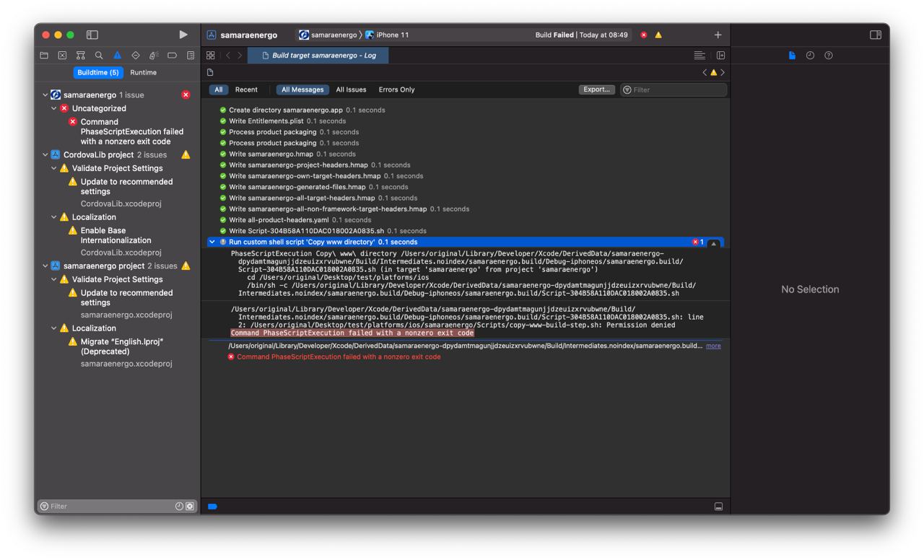This screenshot has height=560, width=924.
Task: Toggle the navigator sidebar button
Action: [x=92, y=35]
